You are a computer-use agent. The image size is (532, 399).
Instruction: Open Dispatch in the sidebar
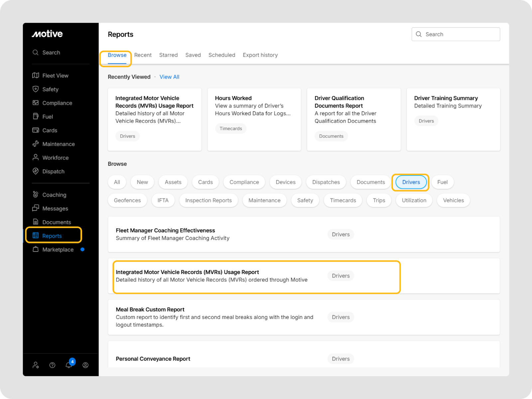(x=53, y=171)
